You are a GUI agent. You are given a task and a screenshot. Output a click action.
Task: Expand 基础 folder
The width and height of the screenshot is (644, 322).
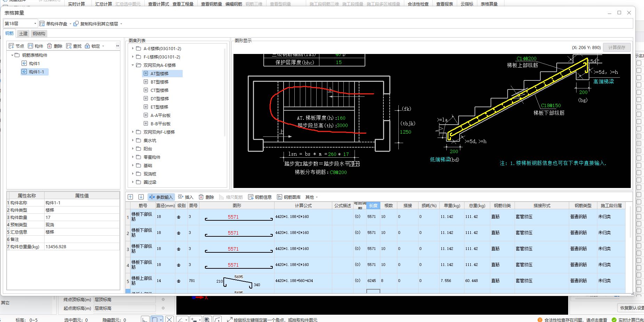tap(133, 165)
